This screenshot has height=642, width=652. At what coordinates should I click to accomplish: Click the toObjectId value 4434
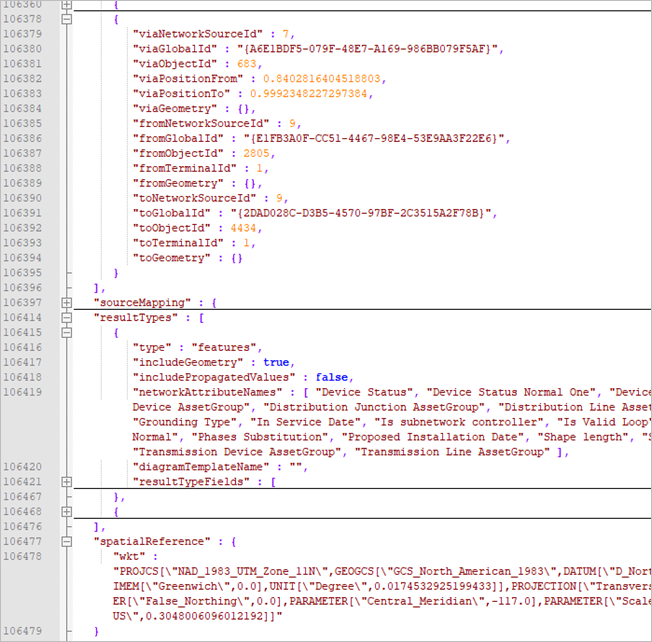coord(243,228)
